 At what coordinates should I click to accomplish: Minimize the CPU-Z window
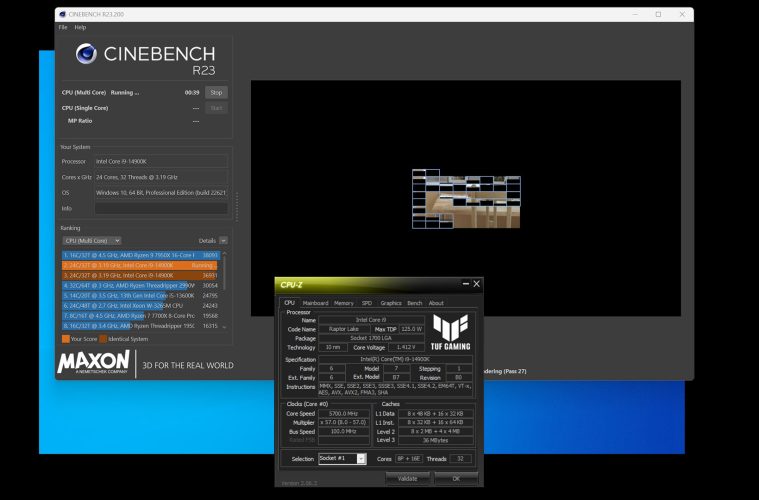(466, 284)
